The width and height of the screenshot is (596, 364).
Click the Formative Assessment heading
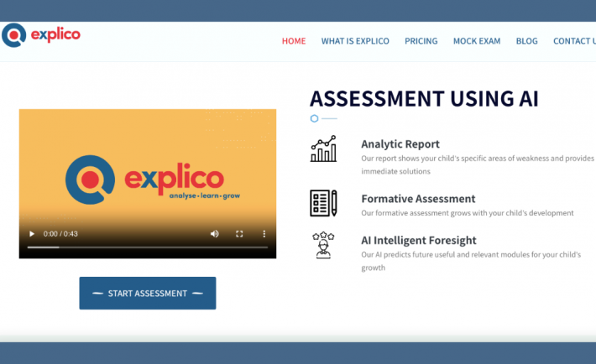point(418,199)
